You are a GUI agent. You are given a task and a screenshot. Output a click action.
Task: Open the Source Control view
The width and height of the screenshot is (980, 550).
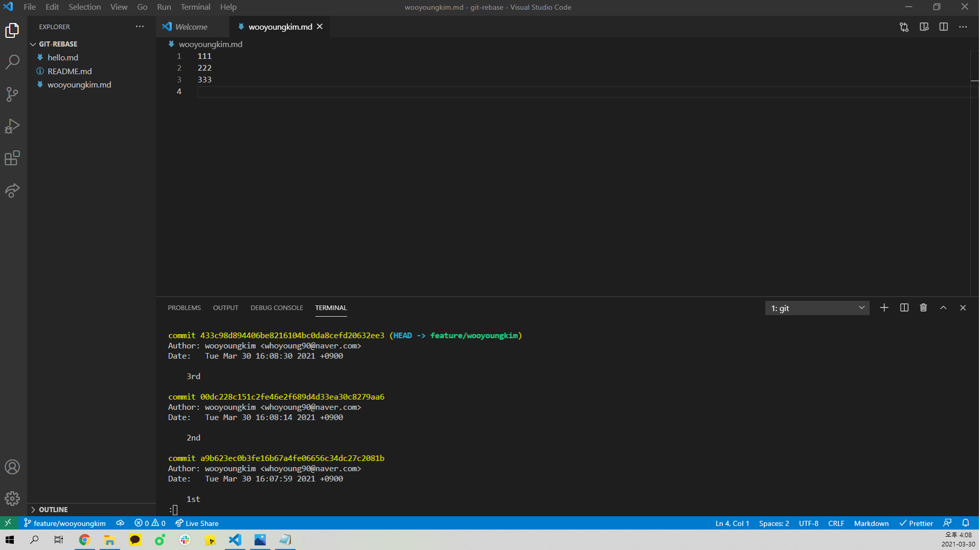(12, 94)
